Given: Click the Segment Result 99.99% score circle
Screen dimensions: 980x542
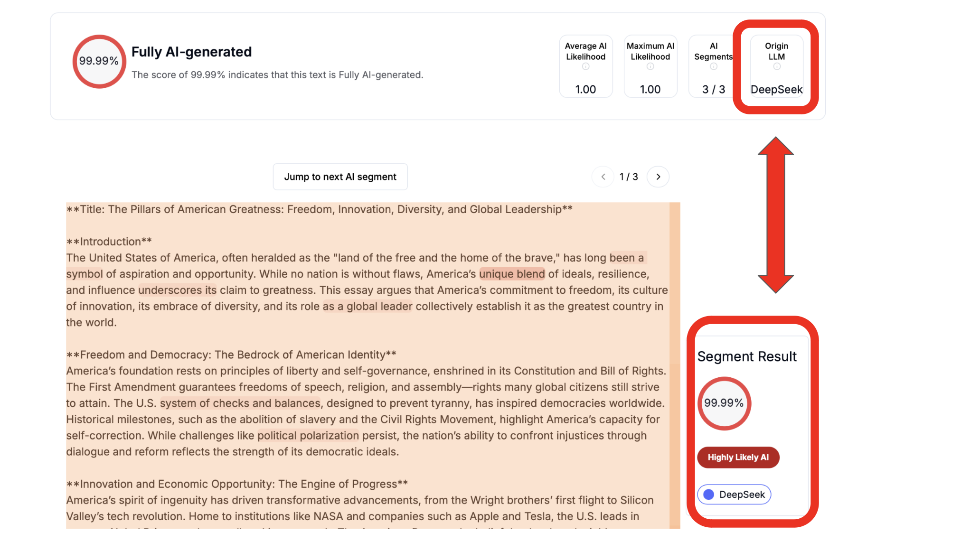Looking at the screenshot, I should [724, 403].
